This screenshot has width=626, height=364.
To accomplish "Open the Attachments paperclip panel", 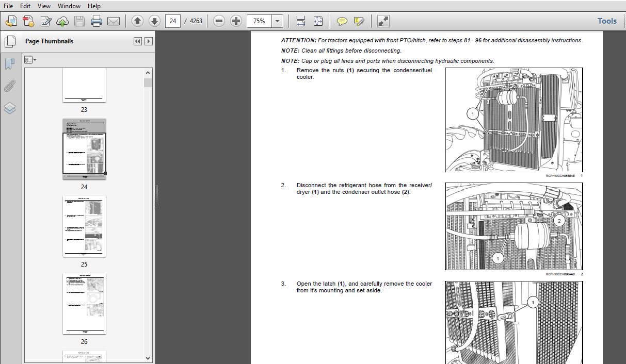I will (x=10, y=86).
